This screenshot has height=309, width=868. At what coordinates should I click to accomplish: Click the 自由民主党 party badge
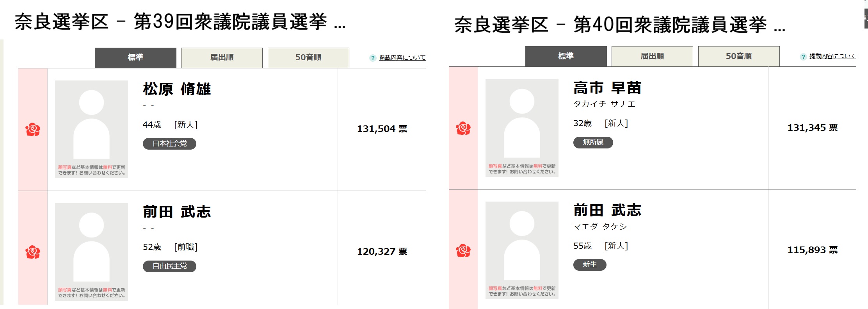click(169, 266)
